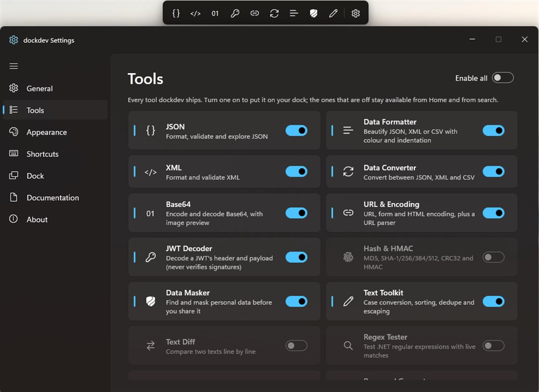Click "Convert between JSON, XML and CSV"
Viewport: 539px width, 392px height.
pyautogui.click(x=418, y=177)
